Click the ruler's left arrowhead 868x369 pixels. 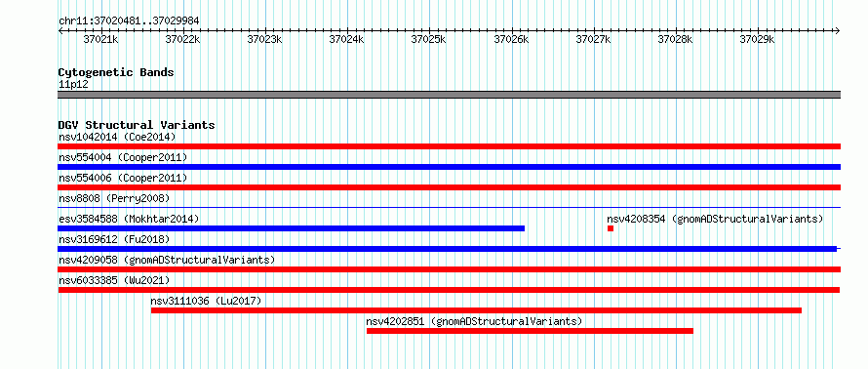pos(60,30)
